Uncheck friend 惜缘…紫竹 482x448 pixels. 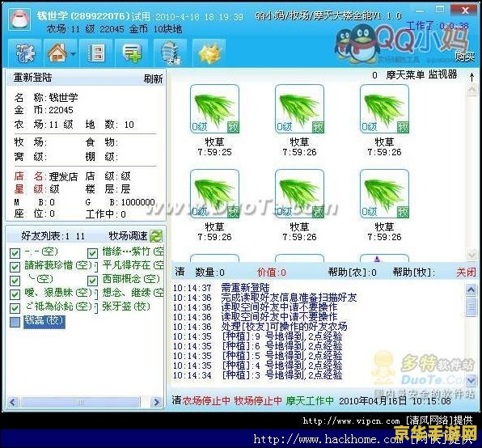(92, 253)
